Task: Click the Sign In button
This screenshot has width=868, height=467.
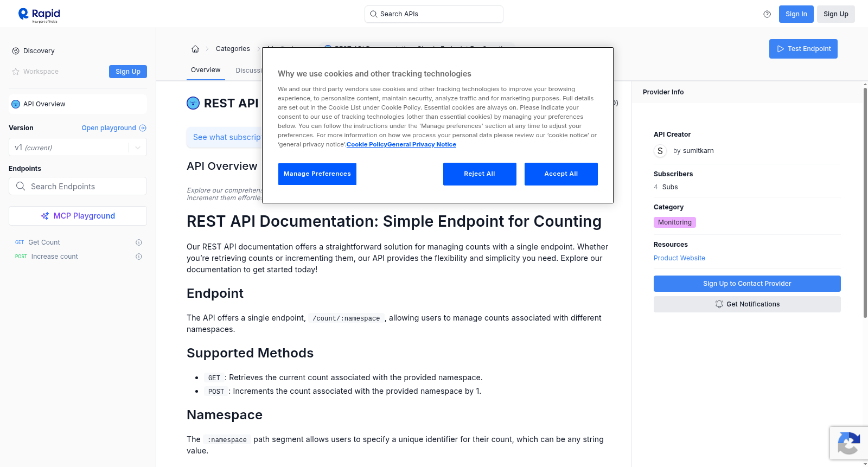Action: click(796, 14)
